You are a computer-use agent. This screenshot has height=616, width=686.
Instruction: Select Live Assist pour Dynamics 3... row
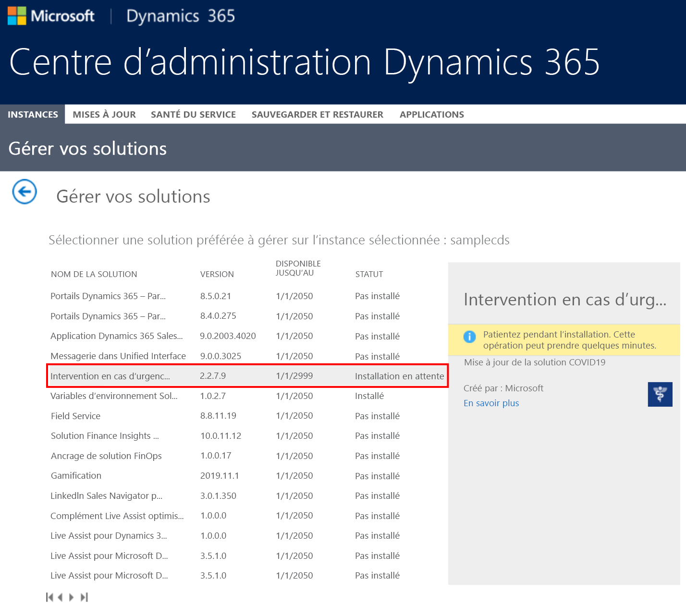[247, 536]
